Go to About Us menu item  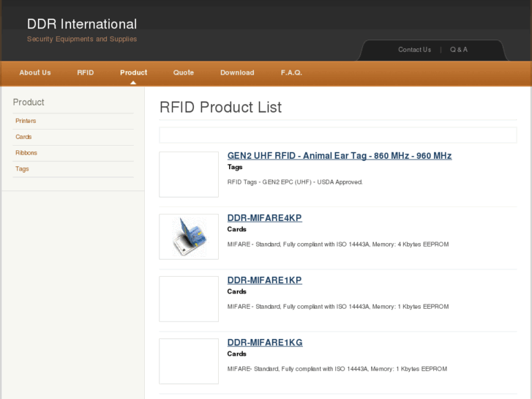35,72
